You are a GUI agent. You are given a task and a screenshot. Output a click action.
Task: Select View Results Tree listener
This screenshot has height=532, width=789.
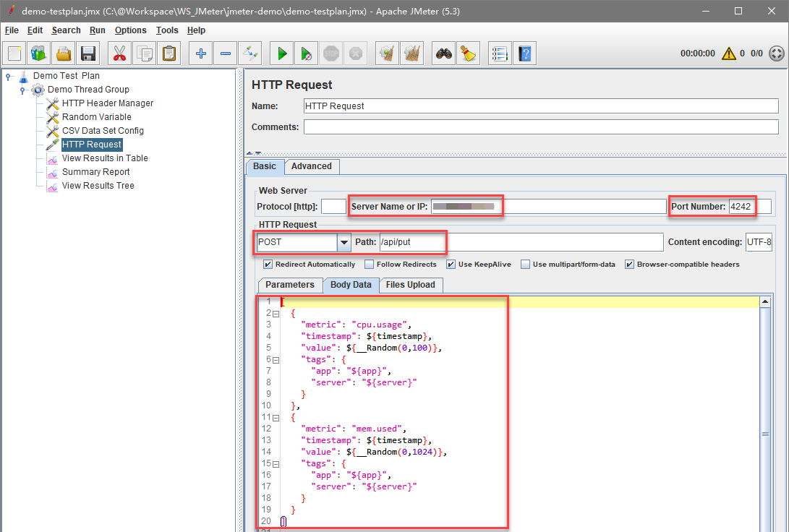pyautogui.click(x=98, y=186)
